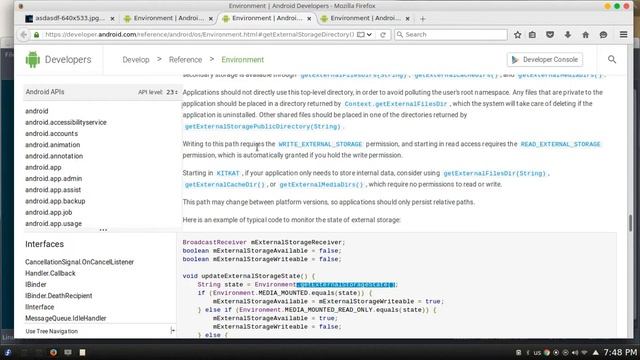Collapse sidebar with arrow toggle icon
The height and width of the screenshot is (360, 640).
point(172,331)
